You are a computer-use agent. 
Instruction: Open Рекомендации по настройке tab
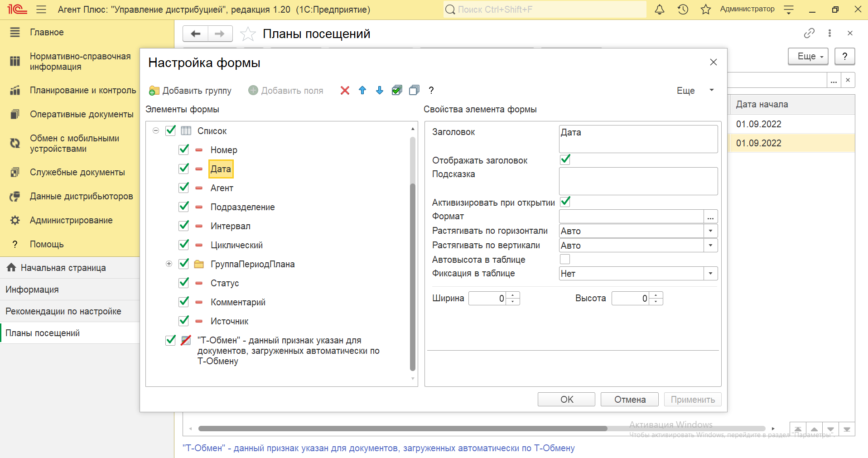(70, 311)
